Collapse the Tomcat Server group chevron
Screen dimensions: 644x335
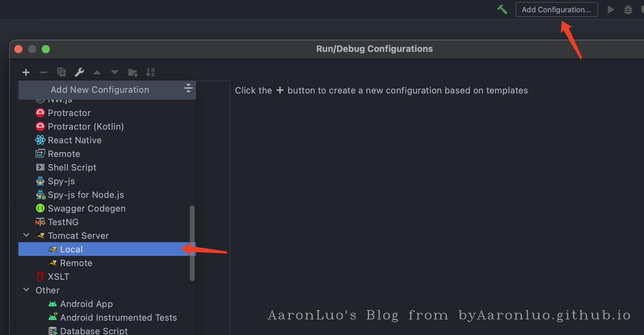[x=26, y=235]
